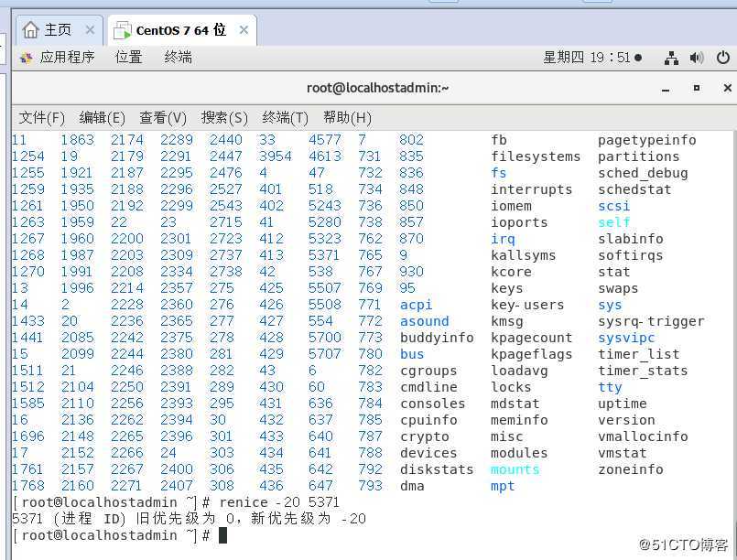Click the 'vmallocinfo' file name

[x=643, y=436]
